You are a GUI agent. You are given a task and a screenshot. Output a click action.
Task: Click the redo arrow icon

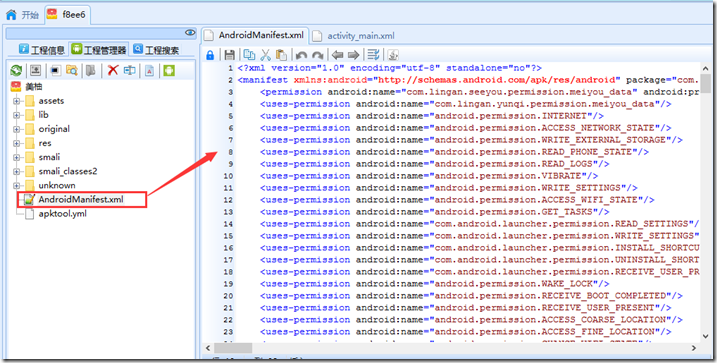click(x=317, y=55)
